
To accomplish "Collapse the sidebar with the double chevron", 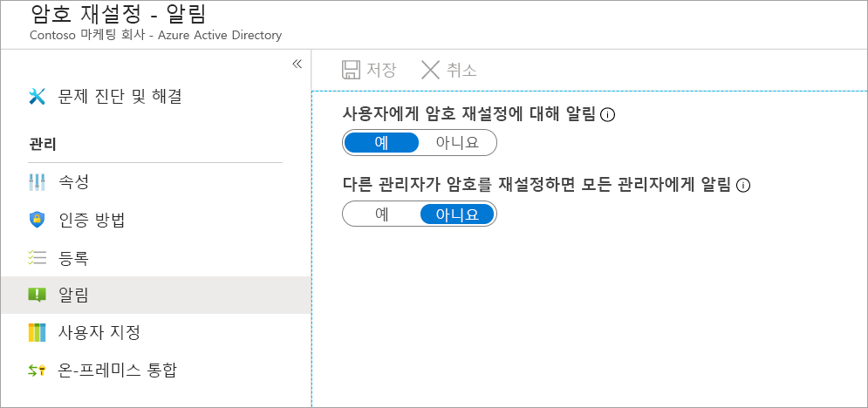I will [x=297, y=64].
